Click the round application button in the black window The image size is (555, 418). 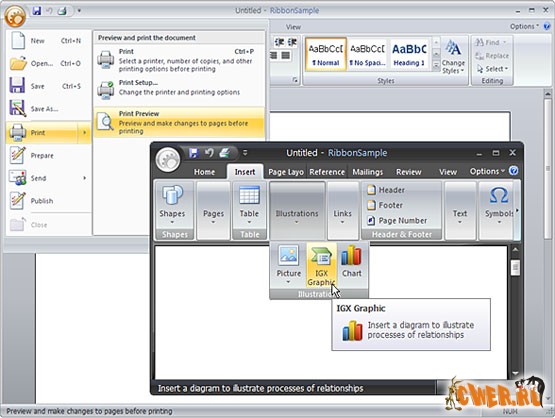click(168, 159)
